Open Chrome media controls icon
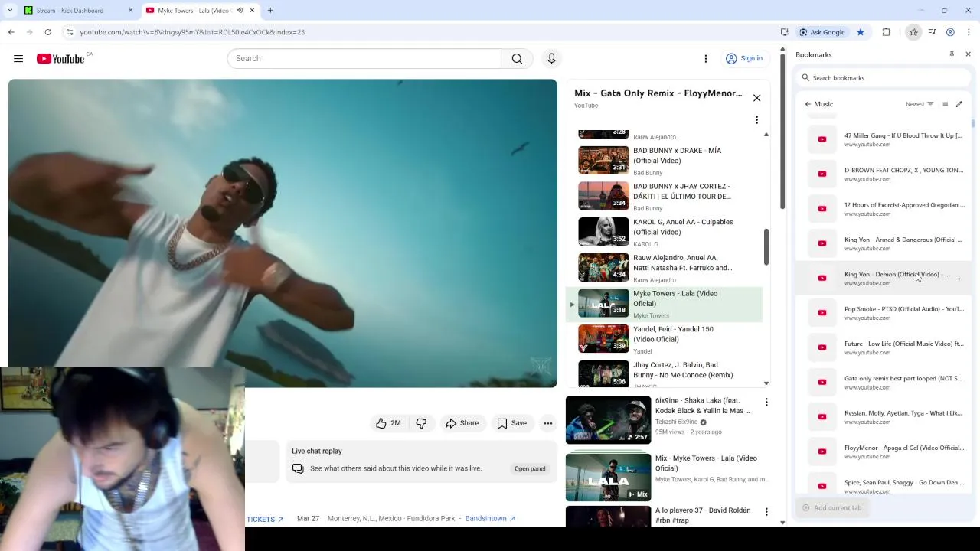 coord(932,32)
